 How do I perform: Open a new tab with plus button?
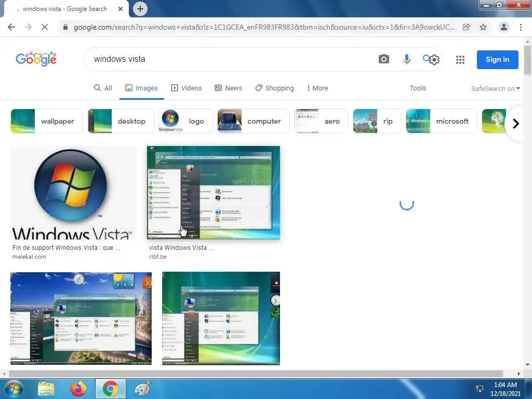point(140,9)
